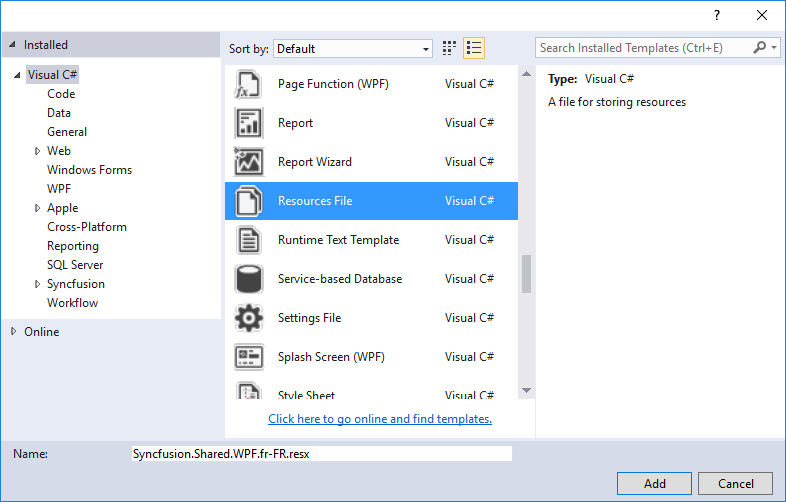Viewport: 786px width, 502px height.
Task: Click the Runtime Text Template icon
Action: coord(249,240)
